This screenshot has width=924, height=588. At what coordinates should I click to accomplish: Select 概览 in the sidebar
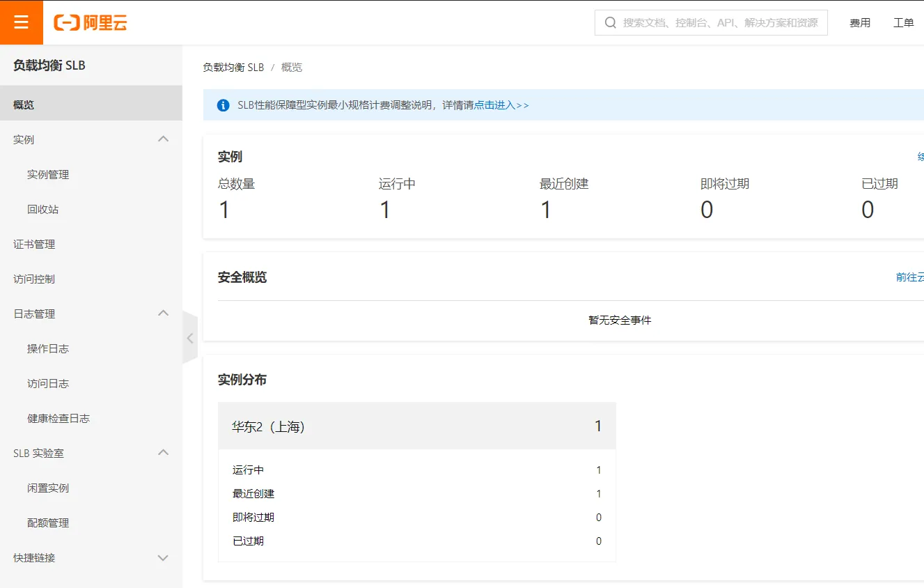[x=91, y=105]
